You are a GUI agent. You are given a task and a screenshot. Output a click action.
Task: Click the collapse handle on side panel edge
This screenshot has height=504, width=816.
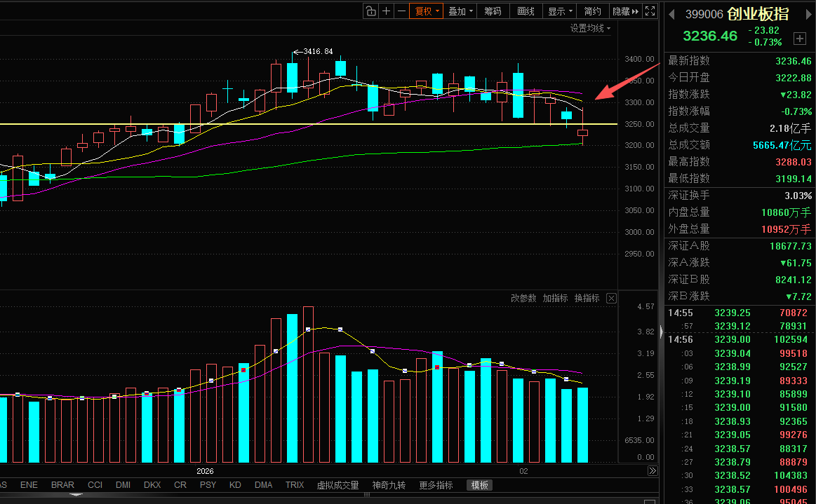coord(662,332)
